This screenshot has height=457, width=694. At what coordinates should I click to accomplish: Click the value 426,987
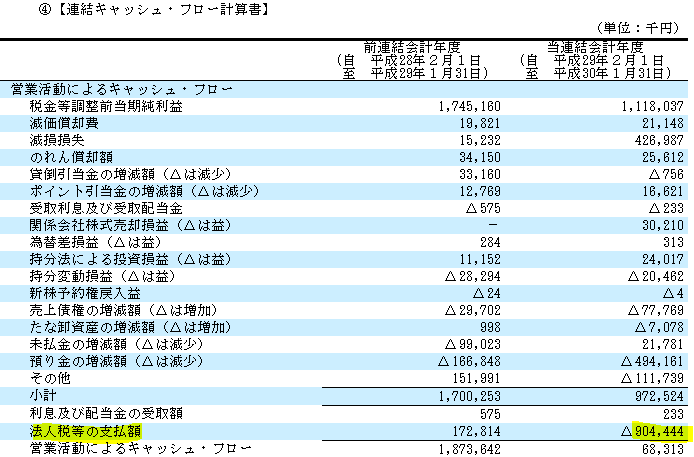[659, 140]
